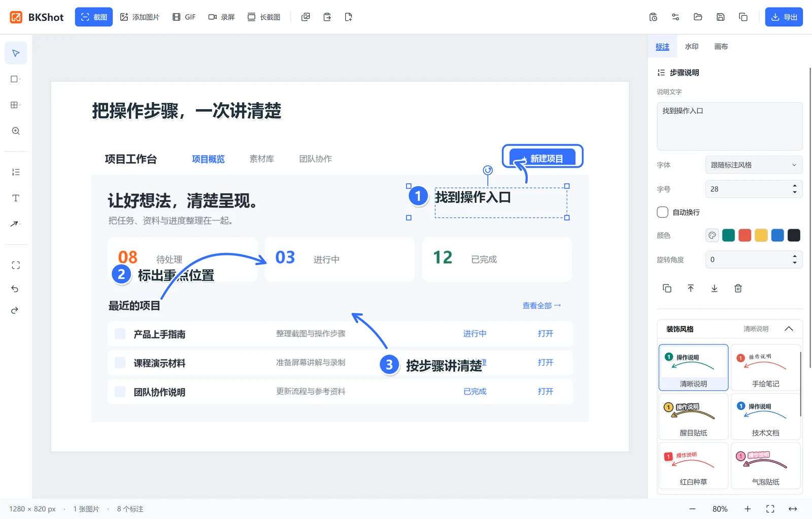Click the save disk icon
Screen dimensions: 812x519
click(721, 17)
